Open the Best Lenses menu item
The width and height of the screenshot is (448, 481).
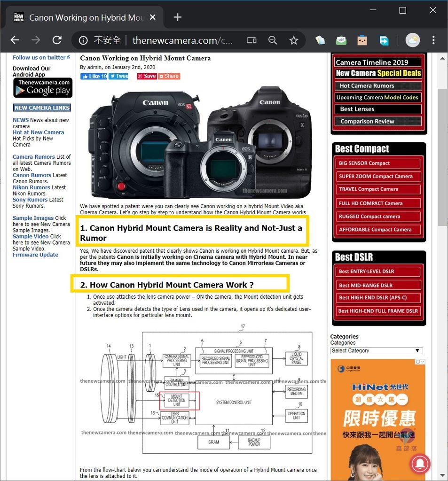point(378,109)
